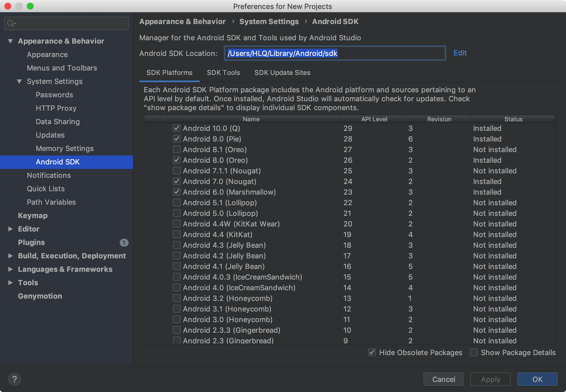Select Keymap in the settings tree

pyautogui.click(x=32, y=216)
